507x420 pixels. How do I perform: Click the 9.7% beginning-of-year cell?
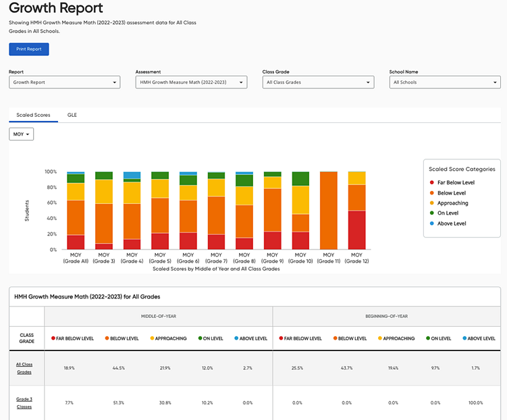pyautogui.click(x=435, y=368)
